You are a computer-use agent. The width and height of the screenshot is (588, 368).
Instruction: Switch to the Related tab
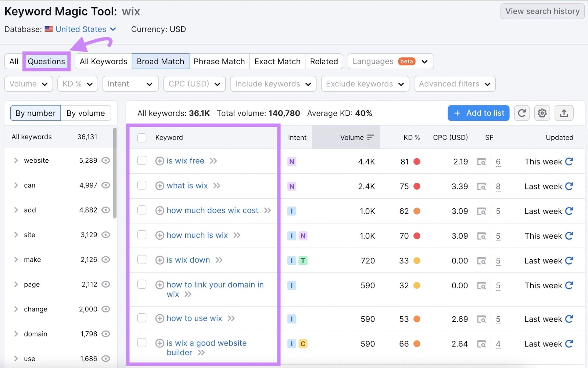pyautogui.click(x=324, y=61)
